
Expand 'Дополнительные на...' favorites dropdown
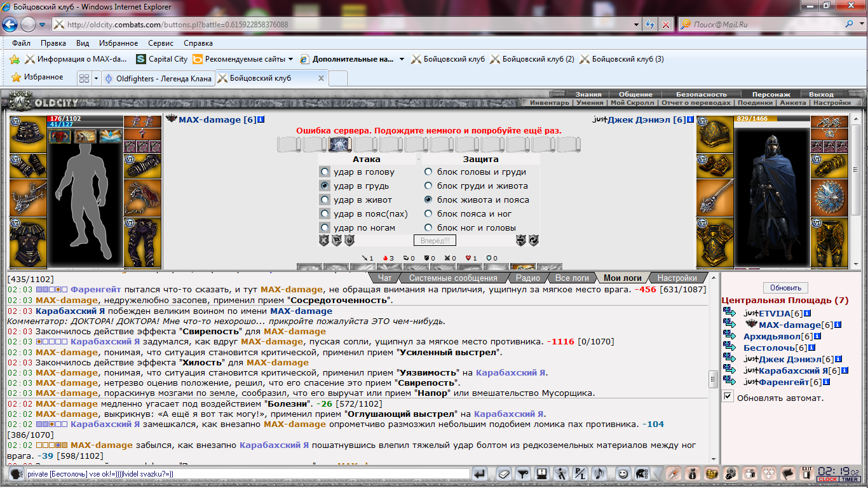tap(402, 59)
